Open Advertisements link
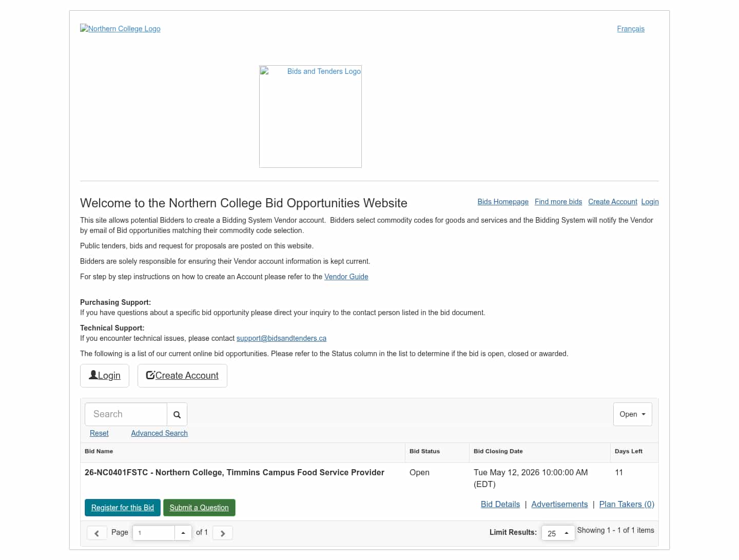This screenshot has height=560, width=739. (x=559, y=505)
